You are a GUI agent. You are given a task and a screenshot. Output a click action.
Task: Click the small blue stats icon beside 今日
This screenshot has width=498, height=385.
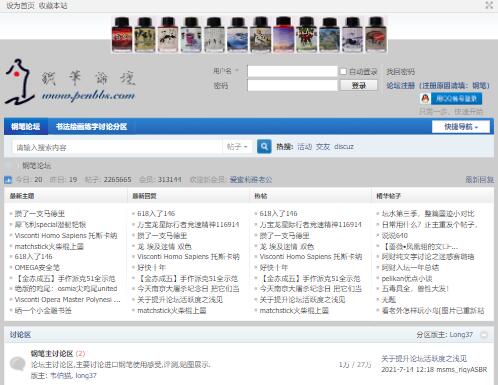tap(8, 180)
